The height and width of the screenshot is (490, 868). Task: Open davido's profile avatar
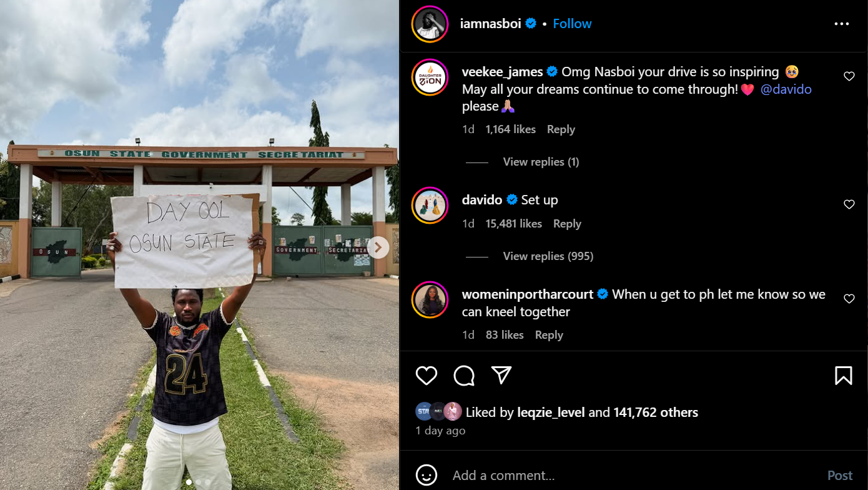point(430,205)
